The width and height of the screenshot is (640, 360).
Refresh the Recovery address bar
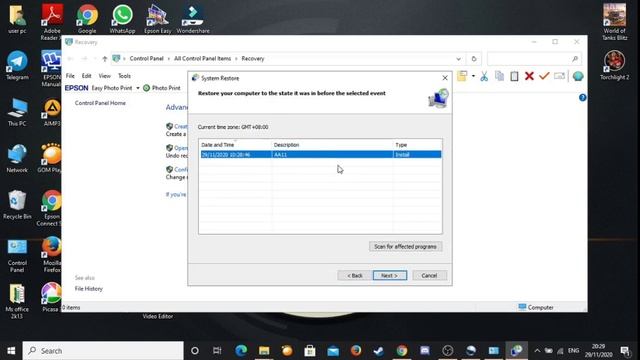[x=473, y=59]
